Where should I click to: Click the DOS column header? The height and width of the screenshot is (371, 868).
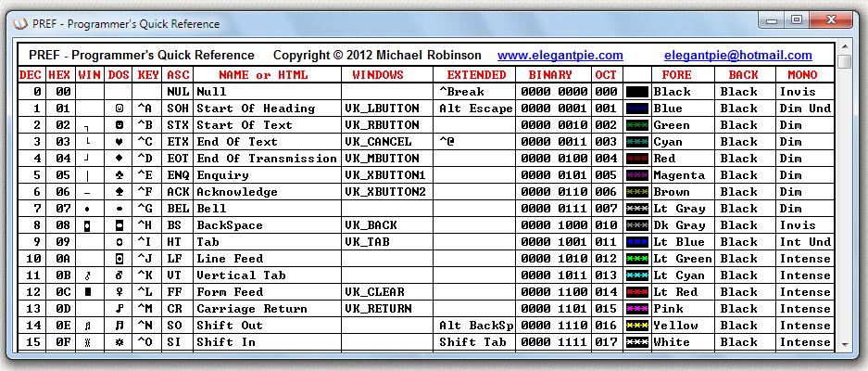(119, 75)
